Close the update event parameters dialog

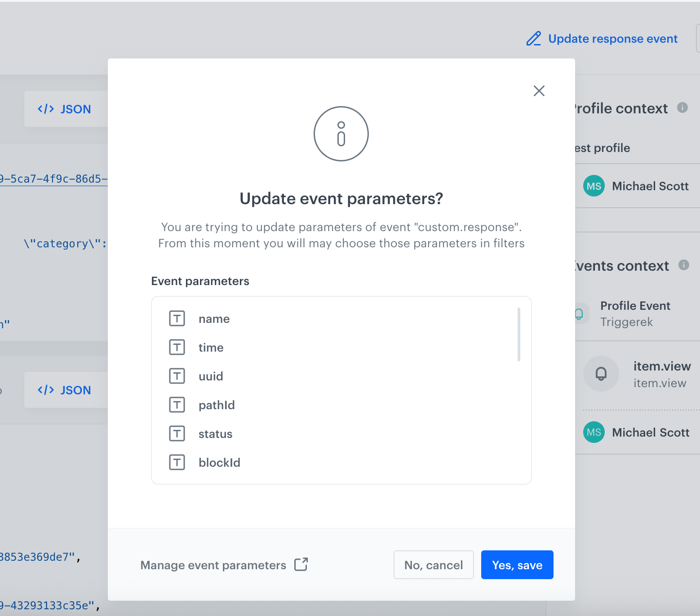coord(539,91)
